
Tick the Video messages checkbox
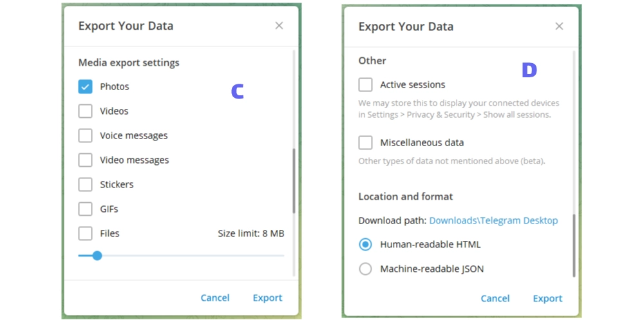point(85,160)
